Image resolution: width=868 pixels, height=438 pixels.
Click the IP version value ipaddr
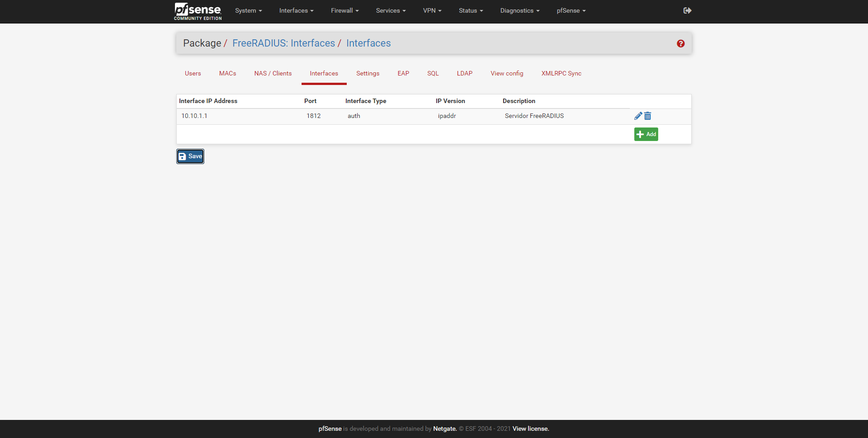447,116
